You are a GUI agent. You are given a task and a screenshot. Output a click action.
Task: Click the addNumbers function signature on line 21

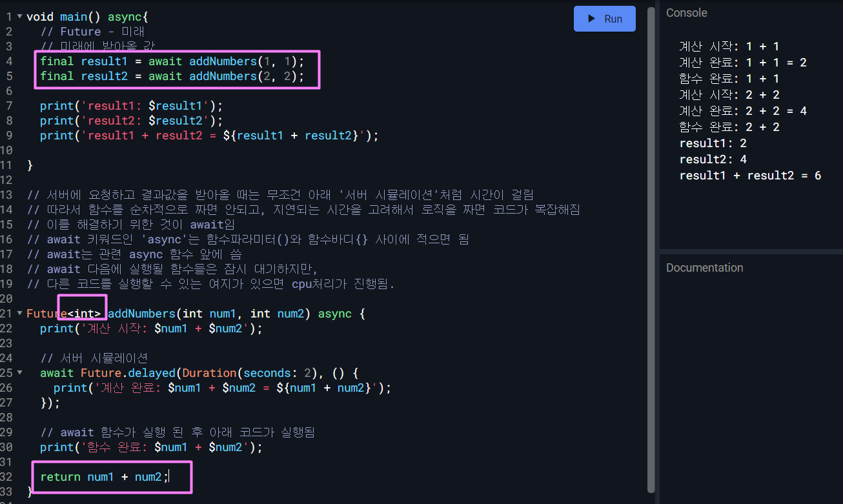tap(196, 314)
